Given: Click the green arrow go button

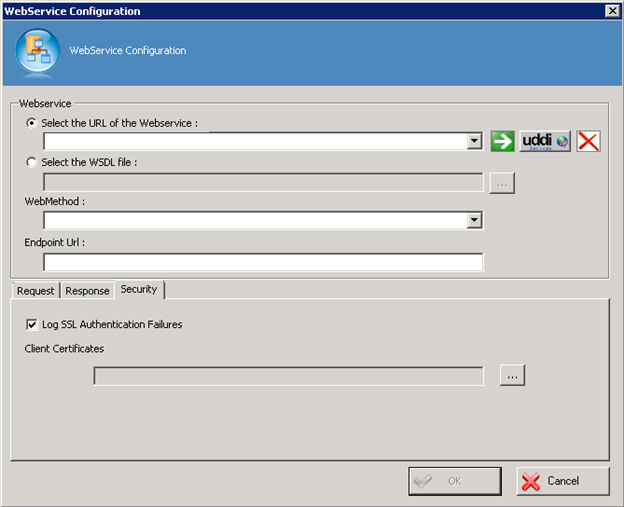Looking at the screenshot, I should click(503, 141).
